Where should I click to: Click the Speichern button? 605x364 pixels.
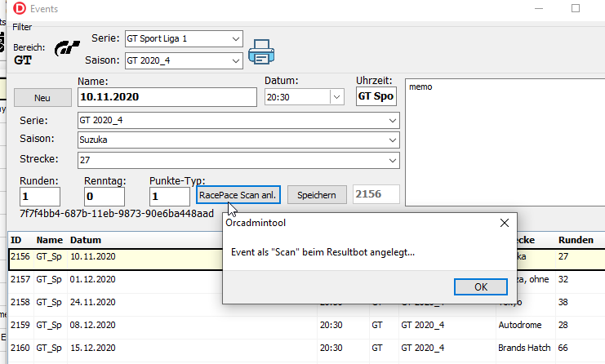[317, 195]
